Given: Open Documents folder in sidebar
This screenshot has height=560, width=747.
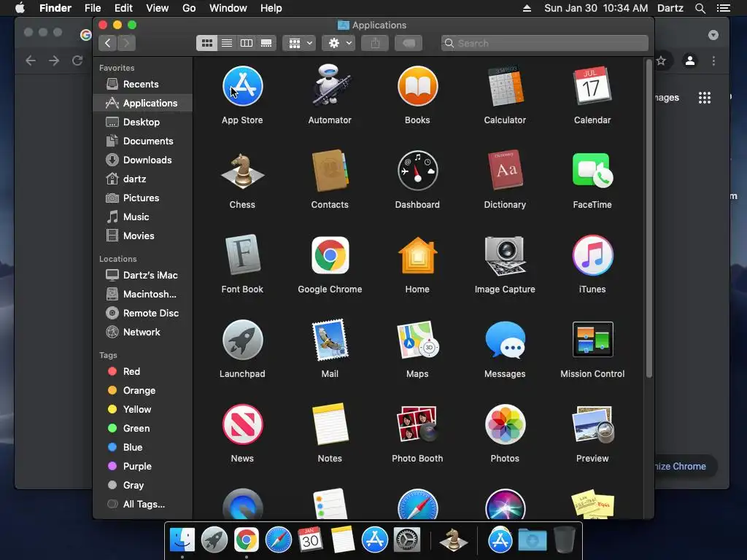Looking at the screenshot, I should point(142,141).
